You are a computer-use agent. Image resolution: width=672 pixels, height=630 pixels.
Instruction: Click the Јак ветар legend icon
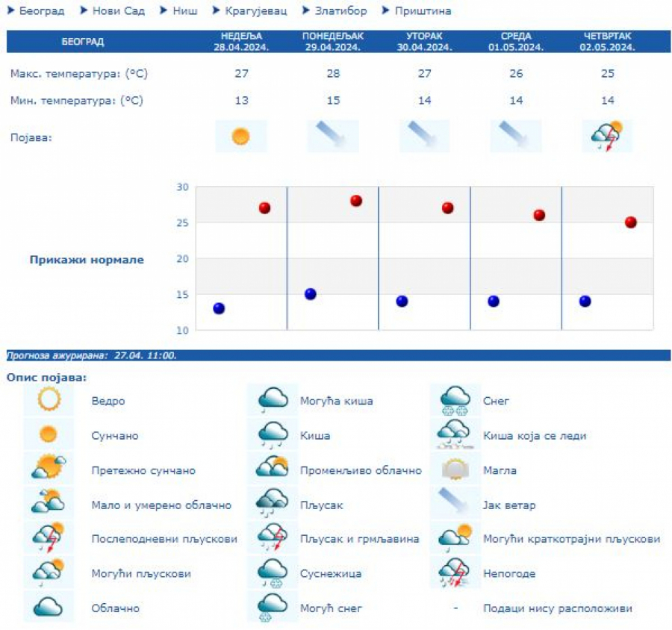click(455, 505)
